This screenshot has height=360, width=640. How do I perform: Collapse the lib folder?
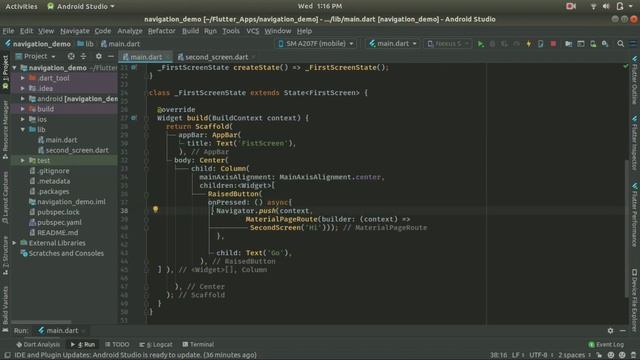tap(23, 129)
